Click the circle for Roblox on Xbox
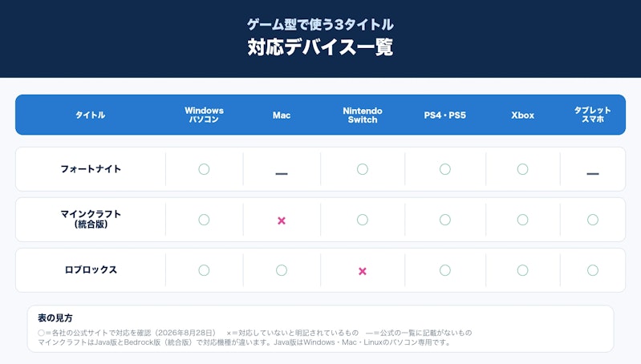The height and width of the screenshot is (364, 641). tap(522, 270)
